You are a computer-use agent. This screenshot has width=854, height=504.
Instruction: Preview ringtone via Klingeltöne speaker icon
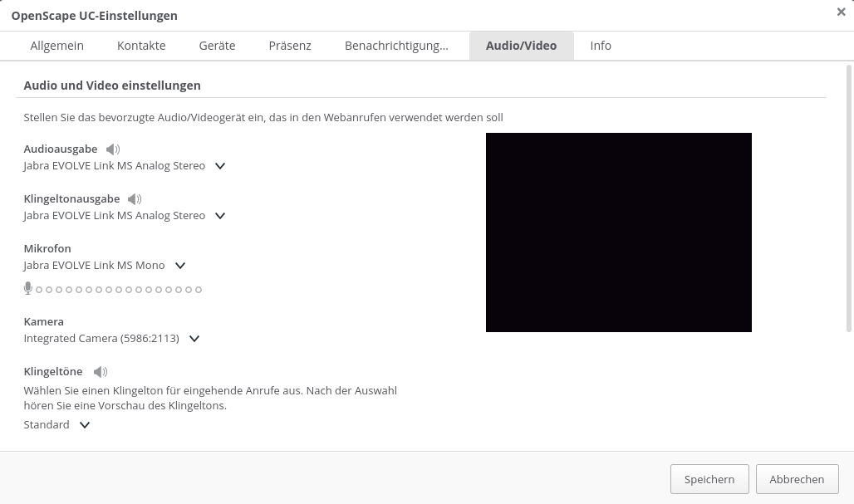click(x=101, y=372)
